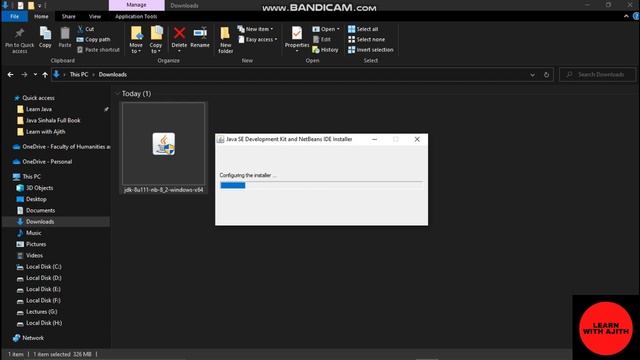The image size is (640, 360).
Task: Click Invert selection in ribbon
Action: [371, 50]
